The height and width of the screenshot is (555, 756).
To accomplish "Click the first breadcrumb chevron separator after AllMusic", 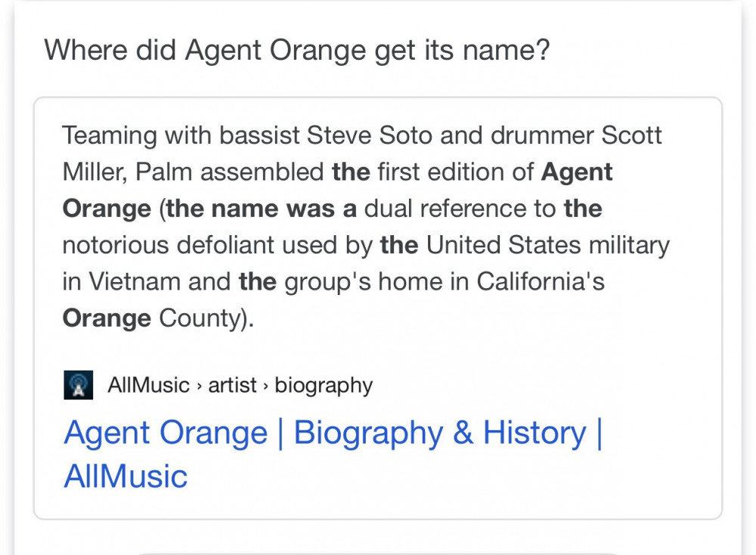I will tap(199, 386).
